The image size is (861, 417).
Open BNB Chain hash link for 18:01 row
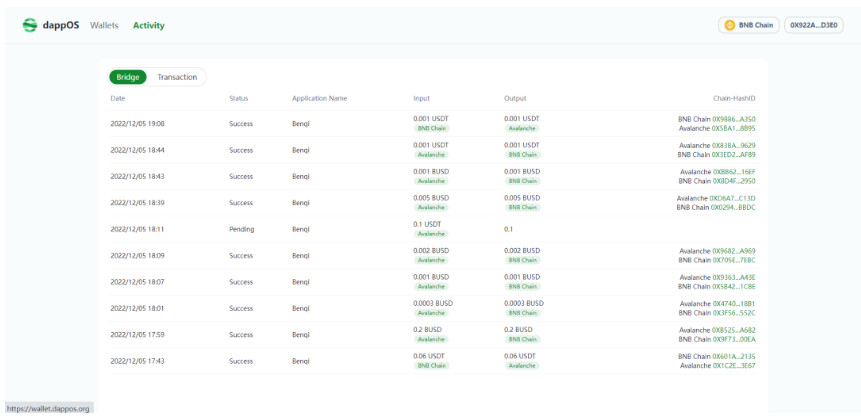(734, 313)
